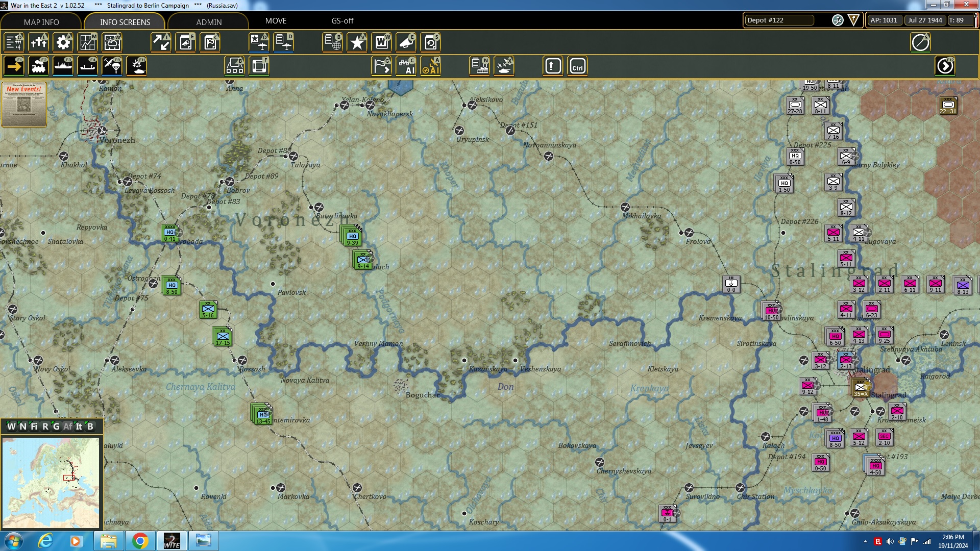The image size is (980, 551).
Task: Click the flag with arrow icon (G)
Action: 382,66
